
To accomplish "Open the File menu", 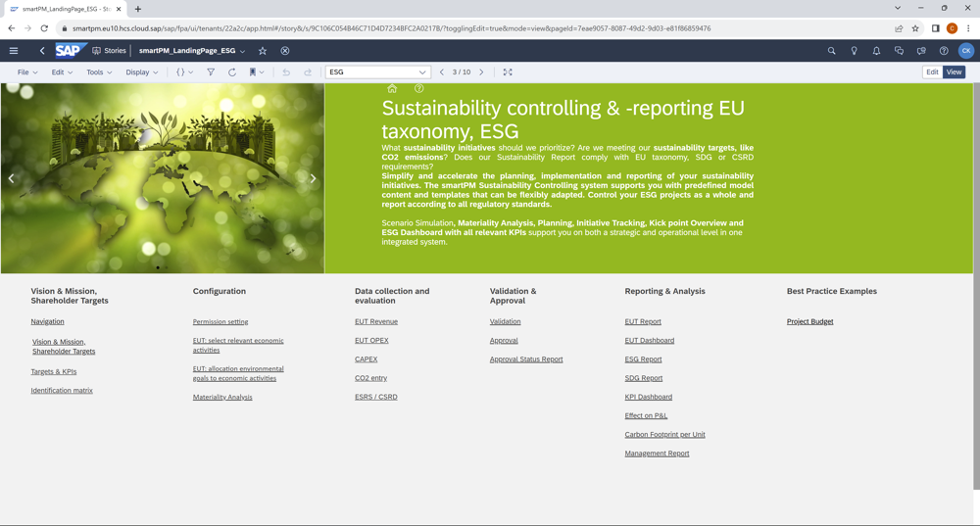I will point(27,72).
